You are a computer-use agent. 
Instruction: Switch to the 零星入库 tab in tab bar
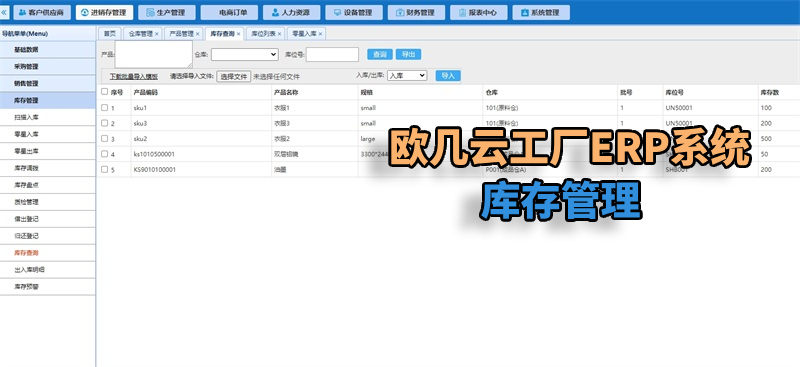pyautogui.click(x=304, y=34)
